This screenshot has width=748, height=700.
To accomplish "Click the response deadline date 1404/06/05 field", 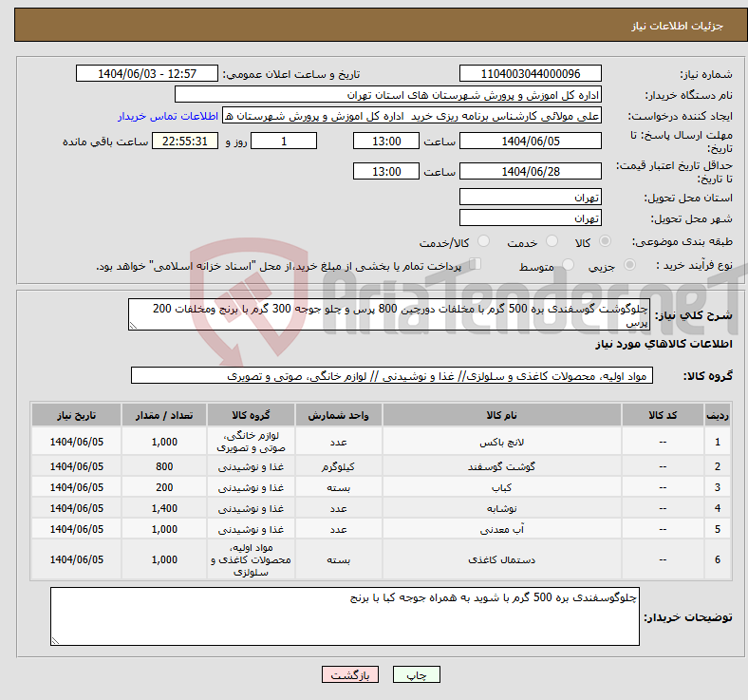I will [x=530, y=142].
